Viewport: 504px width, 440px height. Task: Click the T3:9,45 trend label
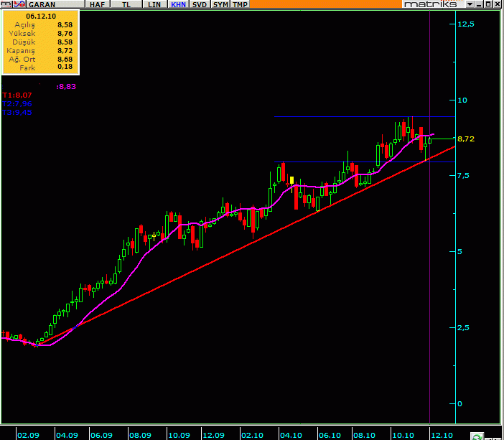(17, 113)
